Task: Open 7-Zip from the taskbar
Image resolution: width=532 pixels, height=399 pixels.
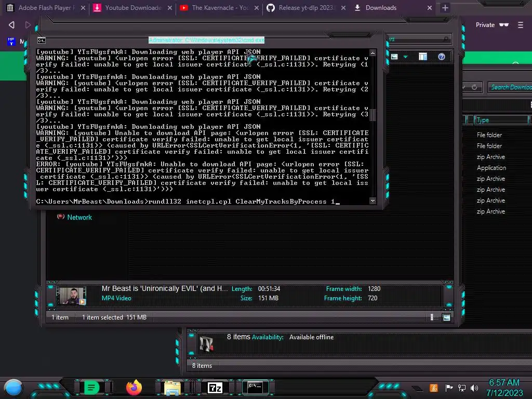Action: (x=215, y=388)
